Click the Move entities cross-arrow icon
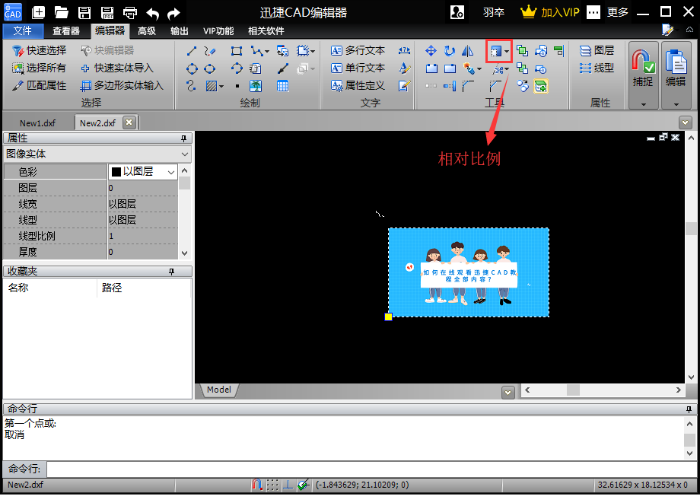700x495 pixels. coord(431,51)
